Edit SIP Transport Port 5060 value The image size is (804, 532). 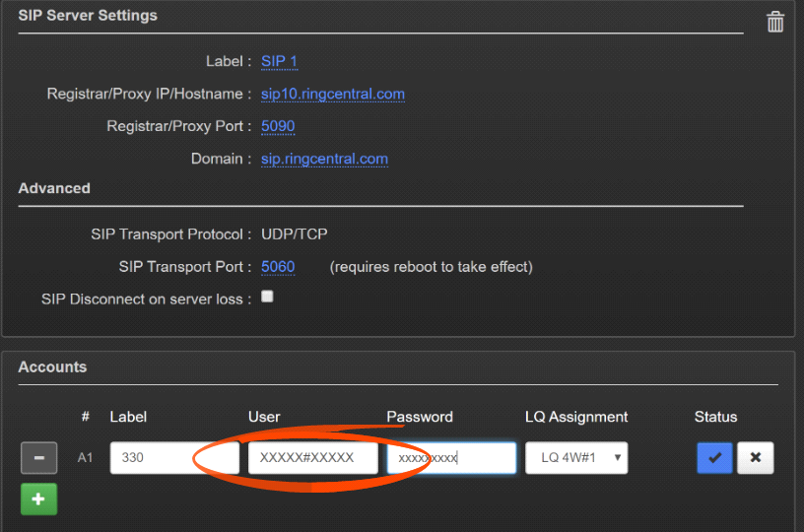tap(278, 266)
